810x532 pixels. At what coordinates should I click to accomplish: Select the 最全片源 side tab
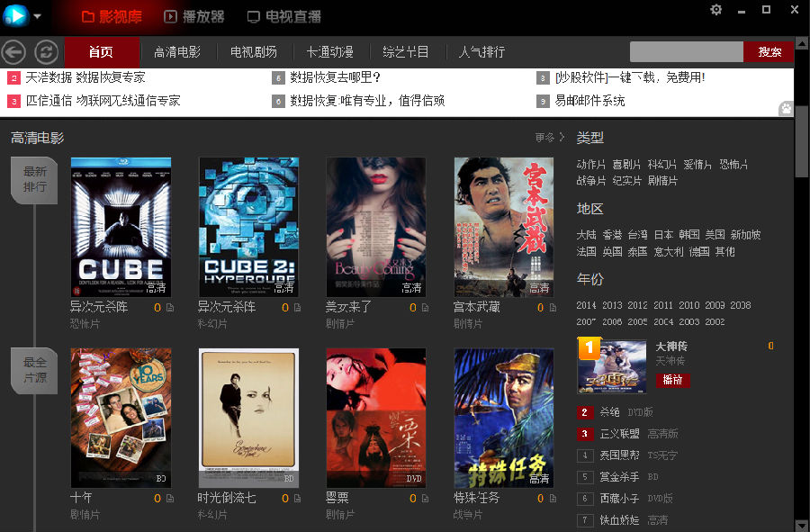pos(35,370)
